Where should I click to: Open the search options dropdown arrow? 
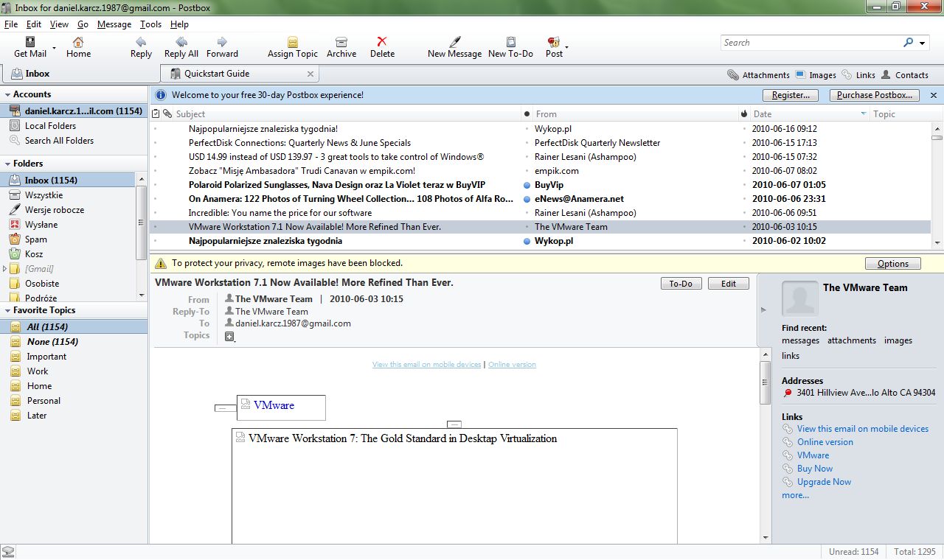click(922, 43)
